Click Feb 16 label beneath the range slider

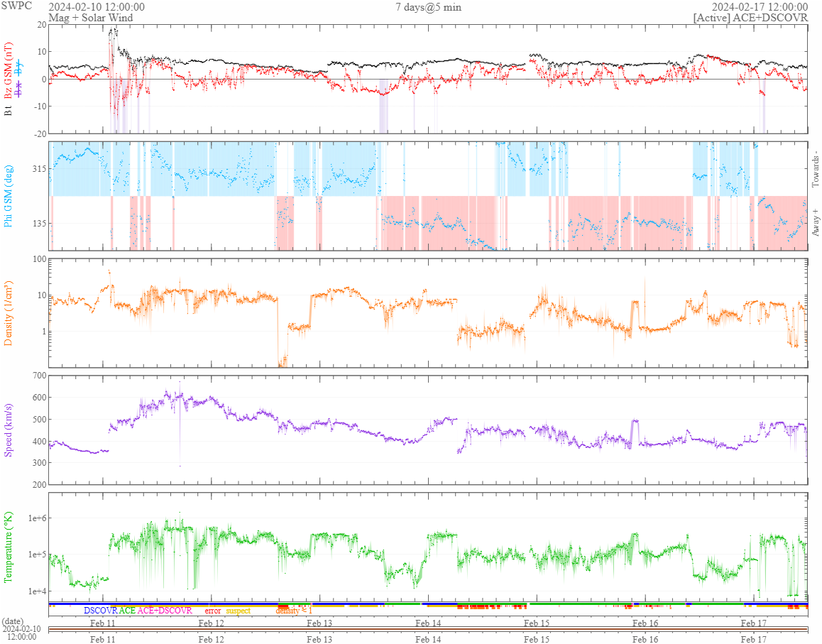645,639
